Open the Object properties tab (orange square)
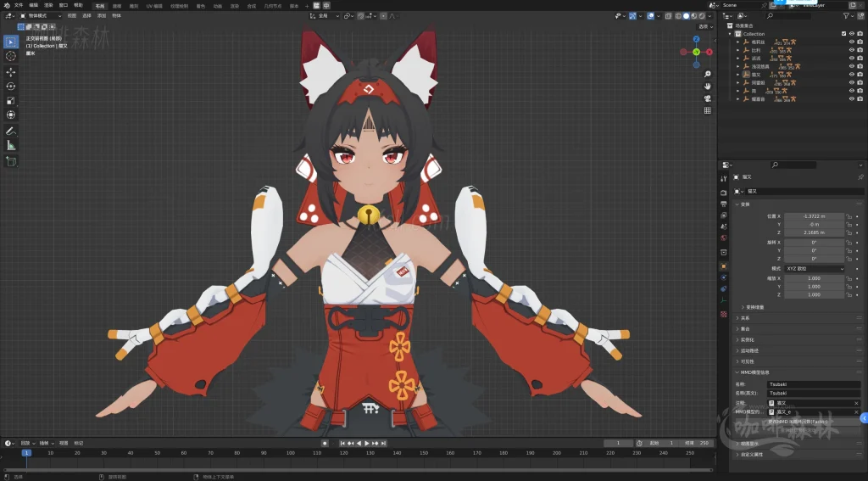This screenshot has height=481, width=868. [x=724, y=266]
